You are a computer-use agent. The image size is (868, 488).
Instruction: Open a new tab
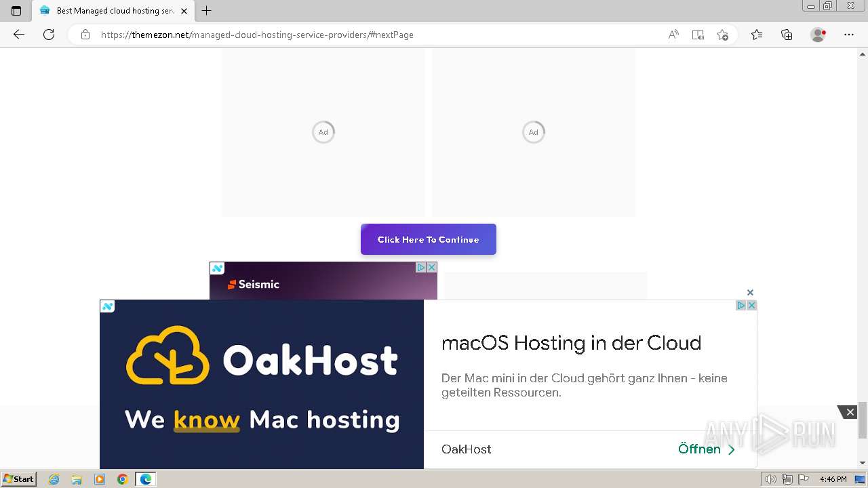[207, 11]
